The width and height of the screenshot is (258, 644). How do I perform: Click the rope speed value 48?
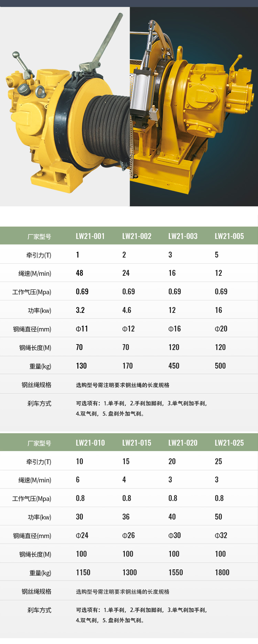click(x=79, y=273)
